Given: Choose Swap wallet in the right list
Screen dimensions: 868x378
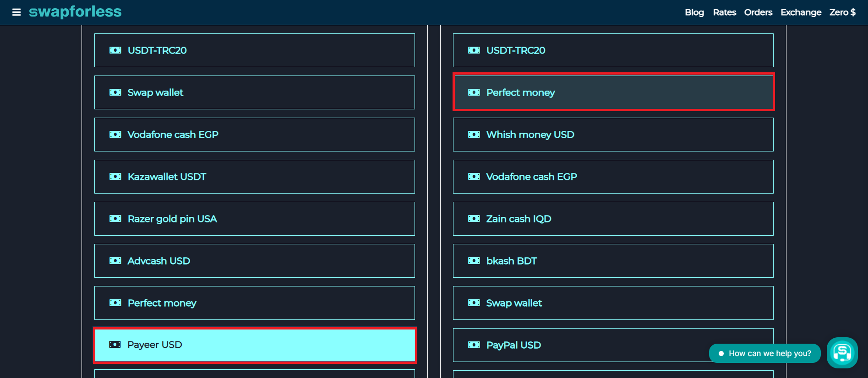Looking at the screenshot, I should tap(613, 303).
